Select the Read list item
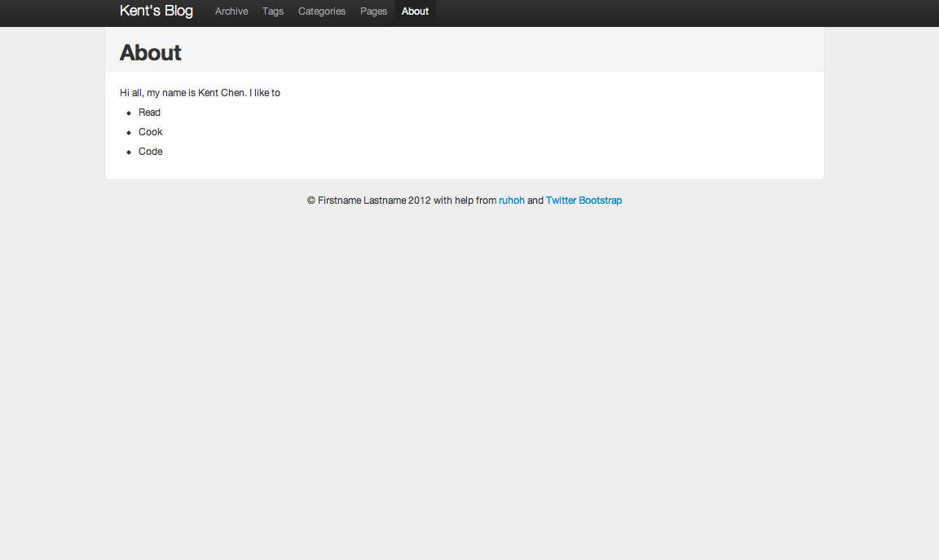The image size is (939, 560). click(149, 112)
